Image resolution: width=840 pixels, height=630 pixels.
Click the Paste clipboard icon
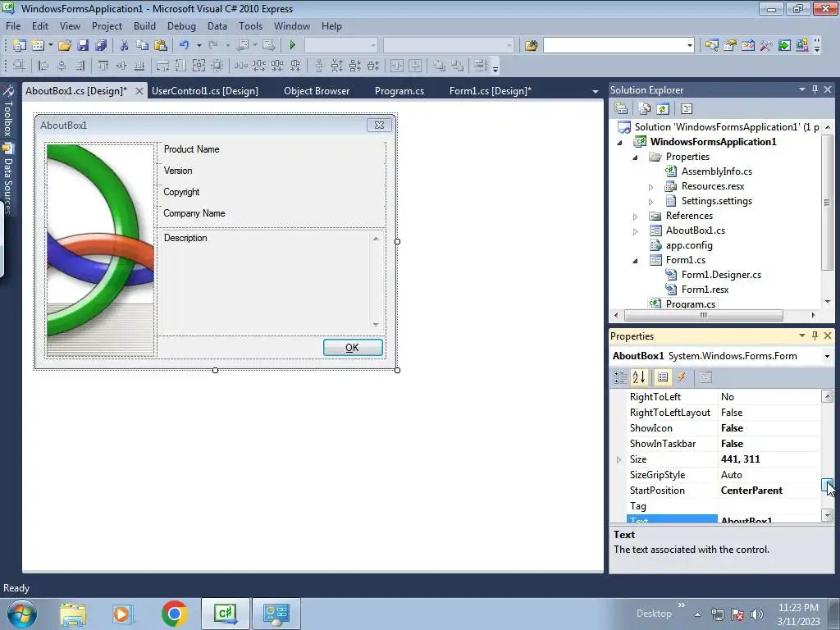[160, 46]
